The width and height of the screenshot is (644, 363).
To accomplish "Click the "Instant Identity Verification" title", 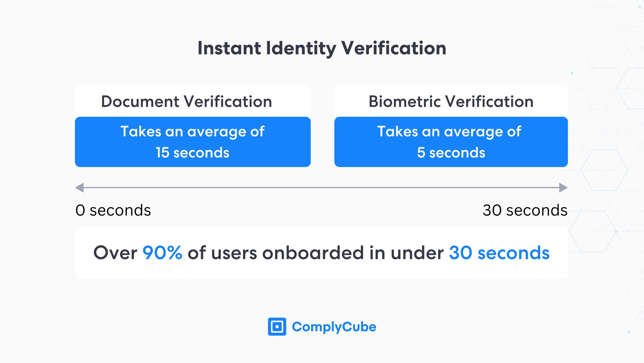I will 322,48.
